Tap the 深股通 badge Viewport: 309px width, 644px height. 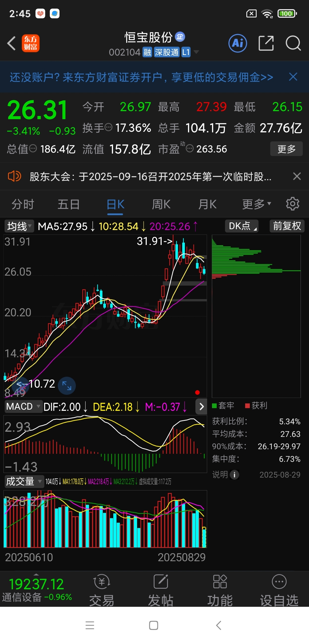pyautogui.click(x=167, y=52)
